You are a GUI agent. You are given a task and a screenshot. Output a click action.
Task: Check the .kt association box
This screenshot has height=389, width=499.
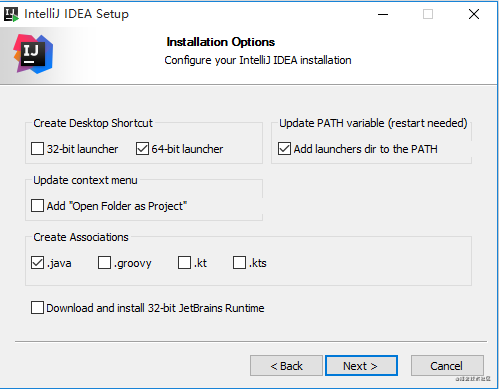tap(184, 263)
